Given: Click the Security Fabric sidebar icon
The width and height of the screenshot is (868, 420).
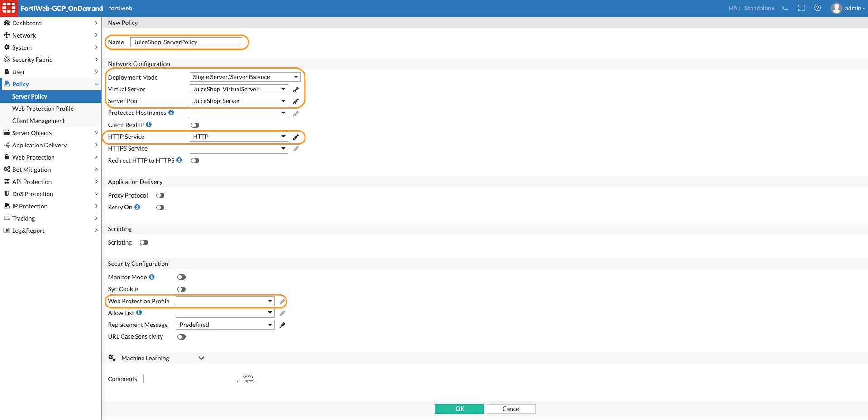Looking at the screenshot, I should pyautogui.click(x=7, y=59).
